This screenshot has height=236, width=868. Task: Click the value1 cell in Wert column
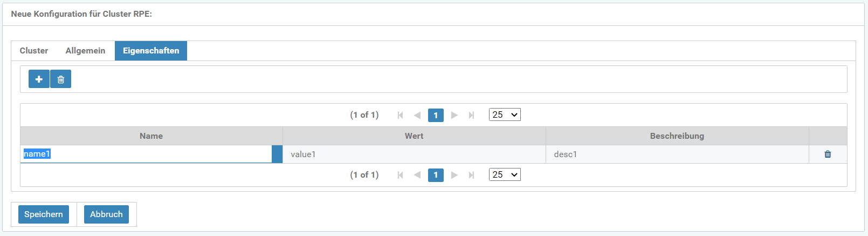[414, 154]
